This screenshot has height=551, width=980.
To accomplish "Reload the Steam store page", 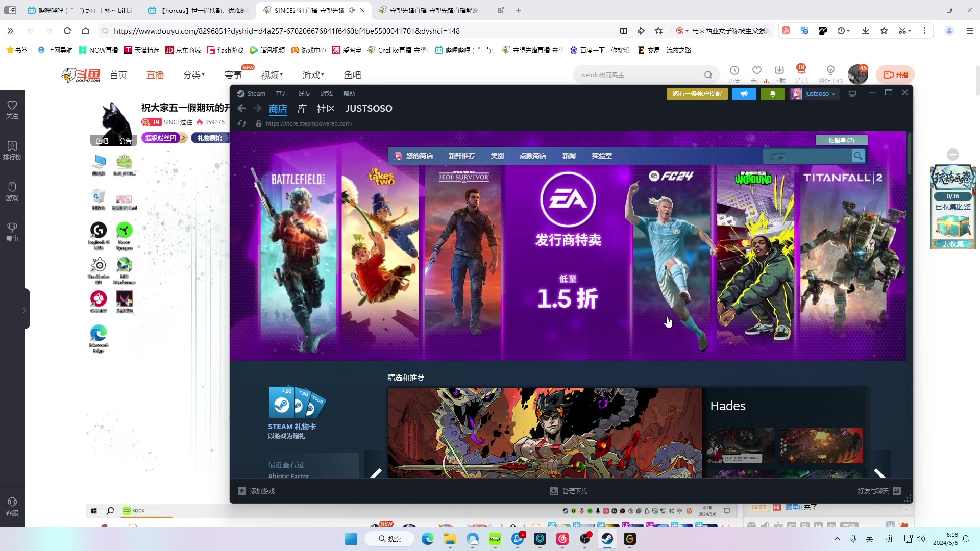I will point(242,123).
